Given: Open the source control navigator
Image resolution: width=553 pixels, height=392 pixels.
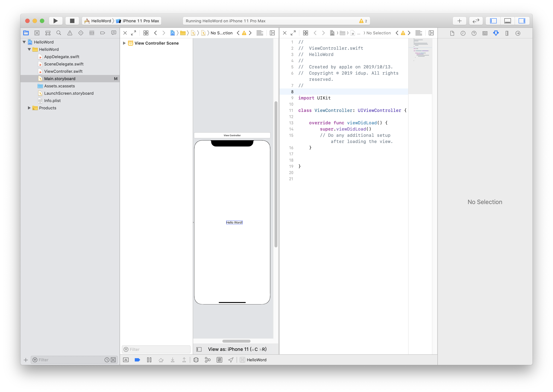Looking at the screenshot, I should click(x=37, y=33).
